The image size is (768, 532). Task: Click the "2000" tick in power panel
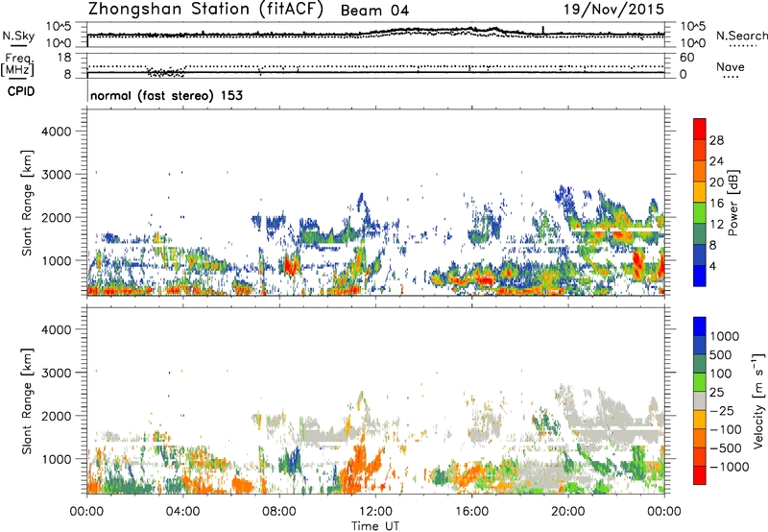click(x=57, y=217)
